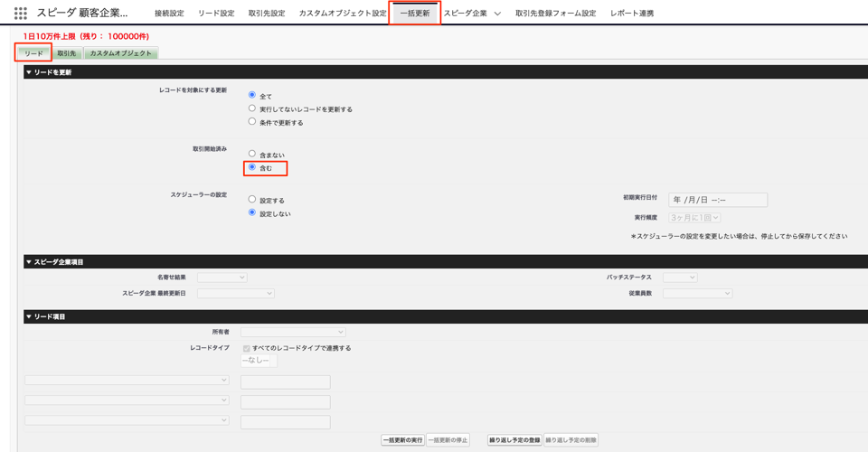Choose 含まない for 取引開始済み
Screen dimensions: 868x452
pos(252,154)
